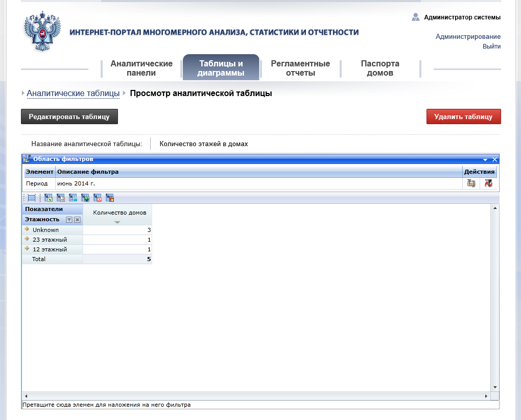The image size is (521, 420).
Task: Remove the Этажность field with its X icon
Action: click(x=77, y=220)
